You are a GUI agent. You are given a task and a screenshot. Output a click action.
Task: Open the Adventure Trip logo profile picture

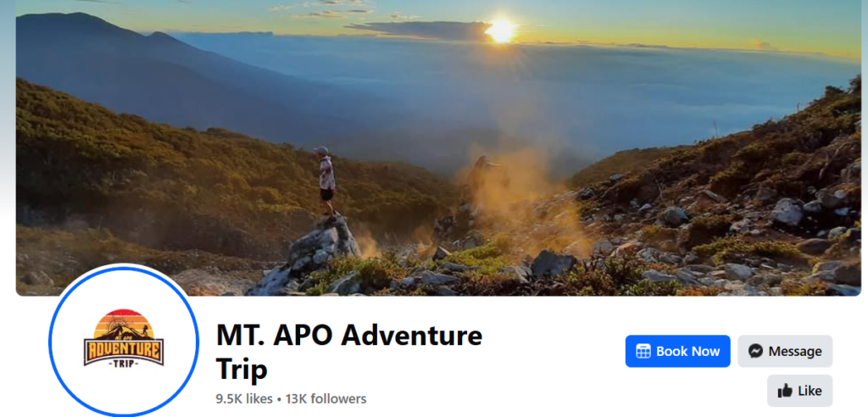pos(124,341)
